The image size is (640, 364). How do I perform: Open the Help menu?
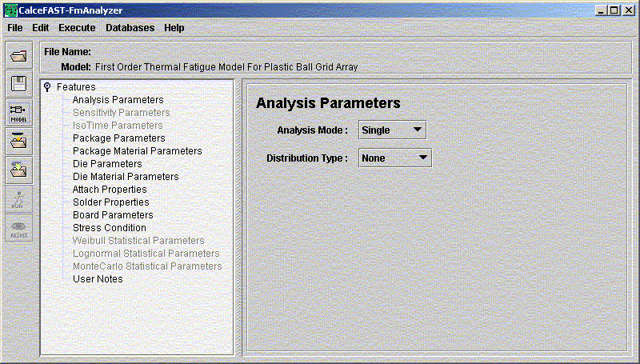coord(174,27)
